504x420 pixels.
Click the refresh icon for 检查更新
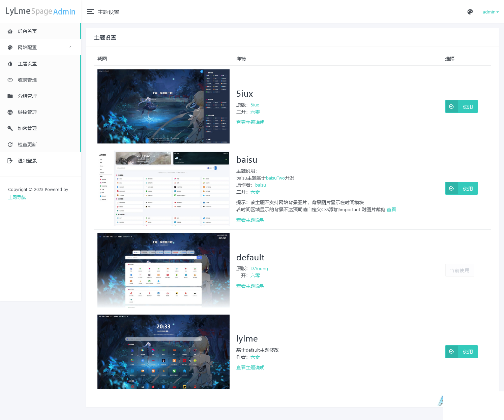pyautogui.click(x=10, y=144)
